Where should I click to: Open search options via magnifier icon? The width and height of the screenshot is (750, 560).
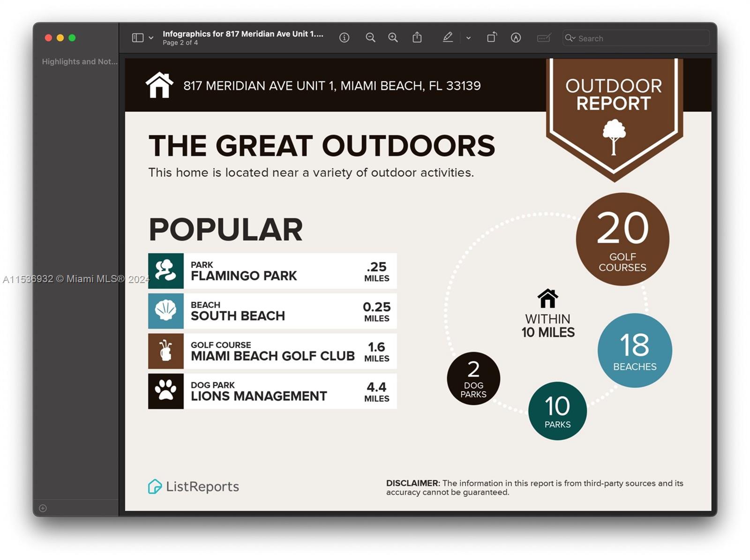click(x=570, y=38)
